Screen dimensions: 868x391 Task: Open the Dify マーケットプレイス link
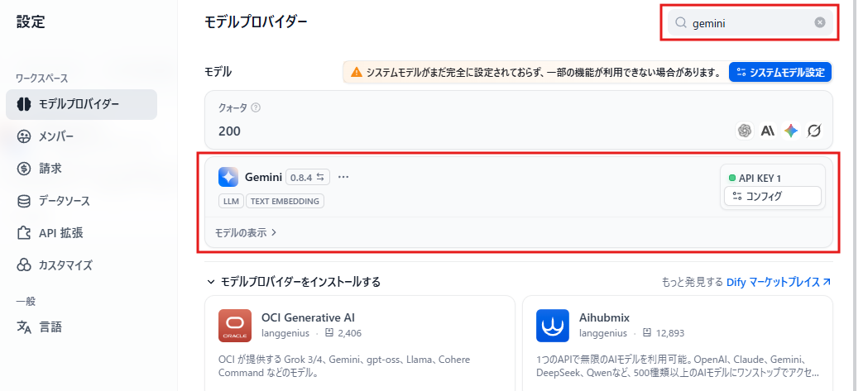pyautogui.click(x=779, y=282)
